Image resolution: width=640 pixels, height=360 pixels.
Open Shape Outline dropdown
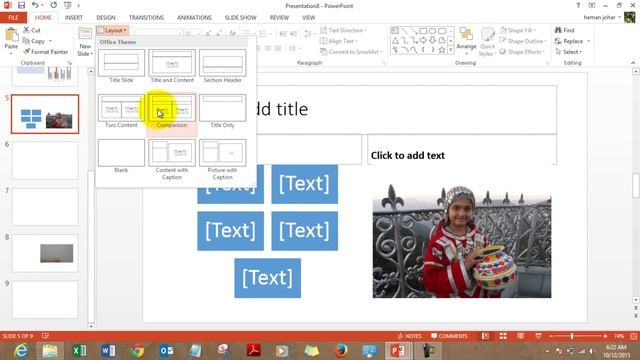click(x=523, y=41)
